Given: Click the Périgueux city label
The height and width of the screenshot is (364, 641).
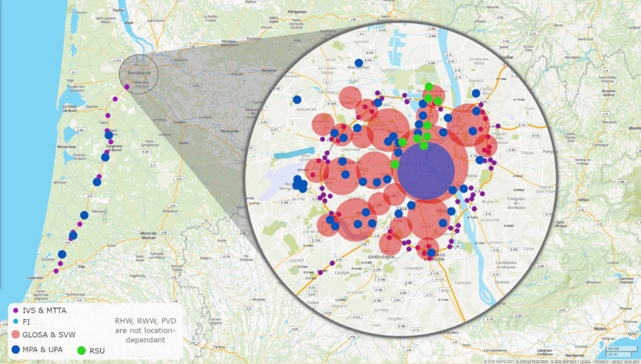Looking at the screenshot, I should (296, 11).
